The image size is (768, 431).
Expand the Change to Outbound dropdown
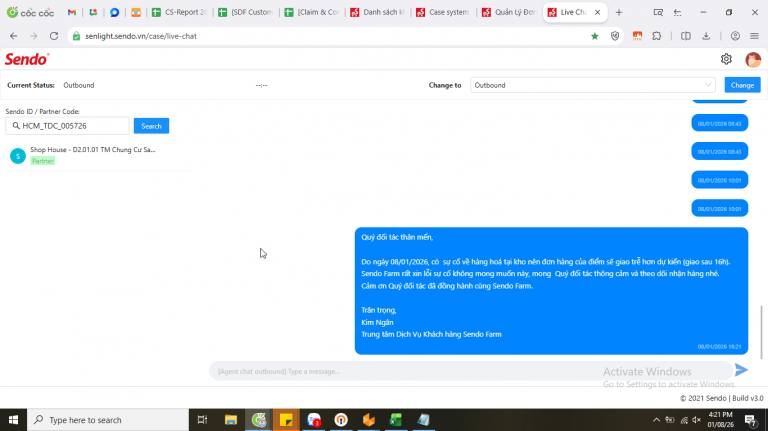[593, 85]
